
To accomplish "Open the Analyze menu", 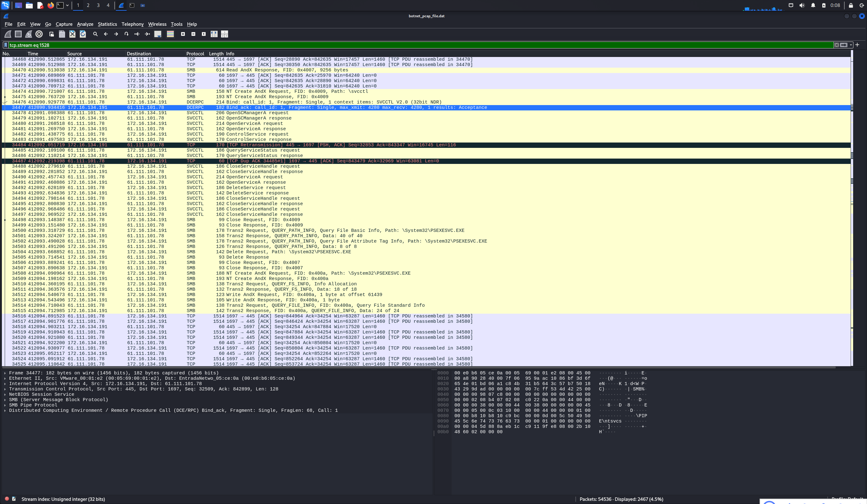I will (85, 24).
